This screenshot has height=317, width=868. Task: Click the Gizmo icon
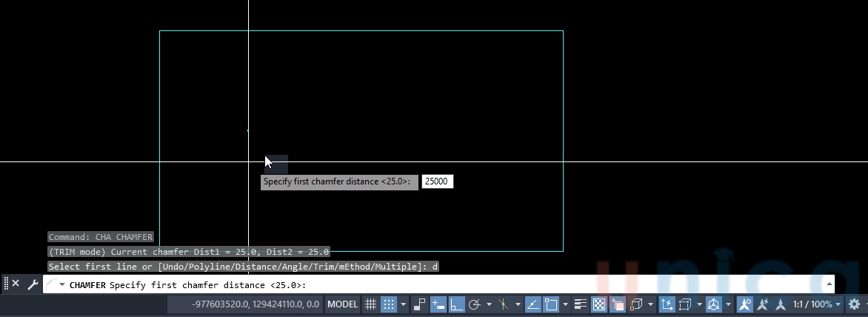(x=713, y=304)
